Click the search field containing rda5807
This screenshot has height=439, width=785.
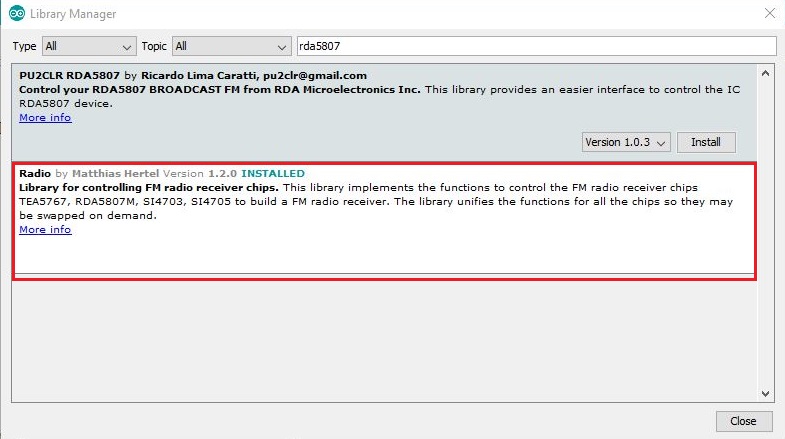(536, 47)
